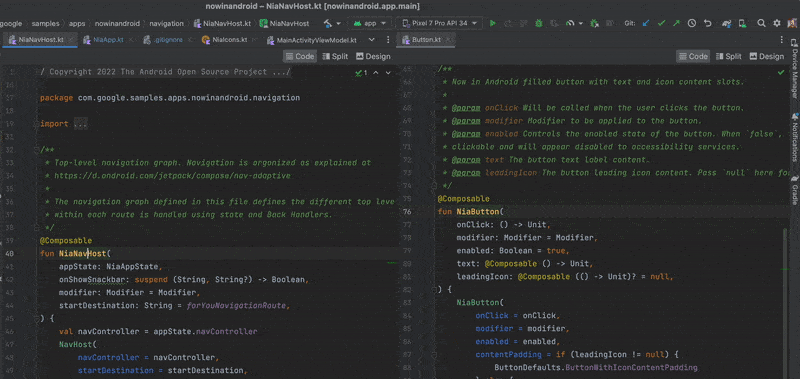Screen dimensions: 800x379
Task: Open running devices icon next to sync
Action: [x=742, y=23]
